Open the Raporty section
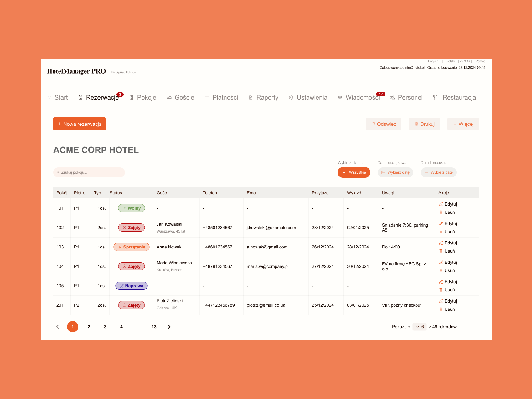The height and width of the screenshot is (399, 532). (x=267, y=97)
